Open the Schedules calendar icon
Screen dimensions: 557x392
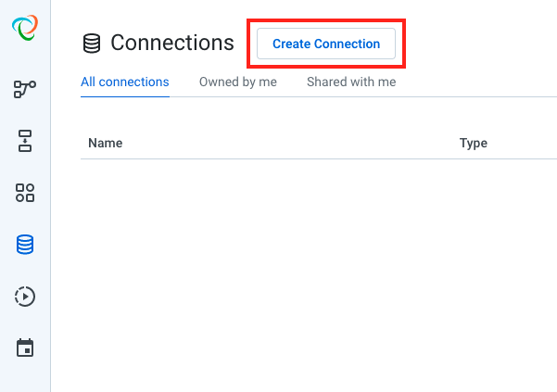click(x=25, y=348)
